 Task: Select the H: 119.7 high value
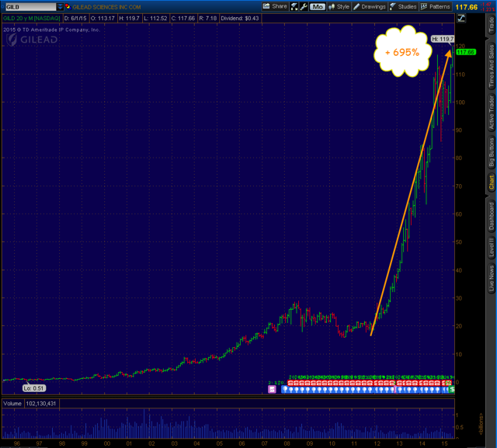(130, 19)
